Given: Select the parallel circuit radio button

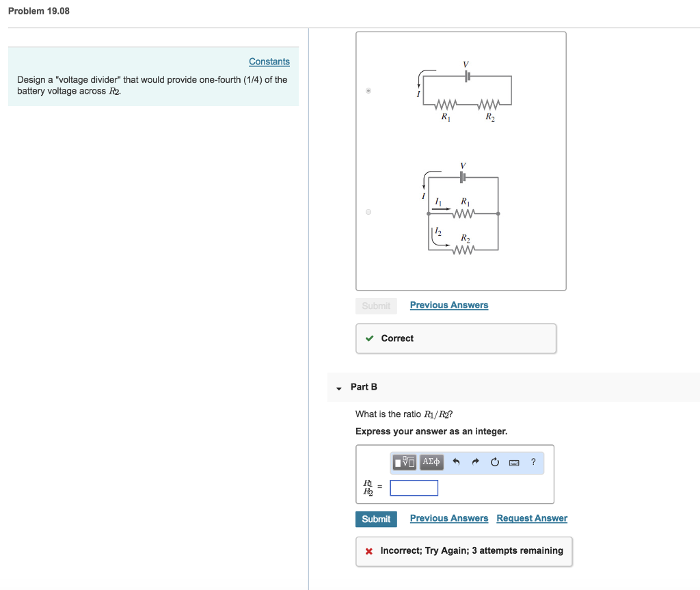Looking at the screenshot, I should click(x=368, y=212).
